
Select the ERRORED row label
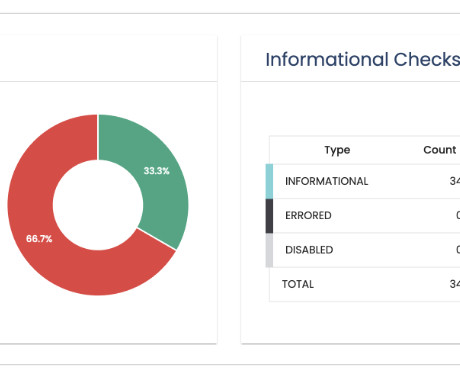(308, 216)
